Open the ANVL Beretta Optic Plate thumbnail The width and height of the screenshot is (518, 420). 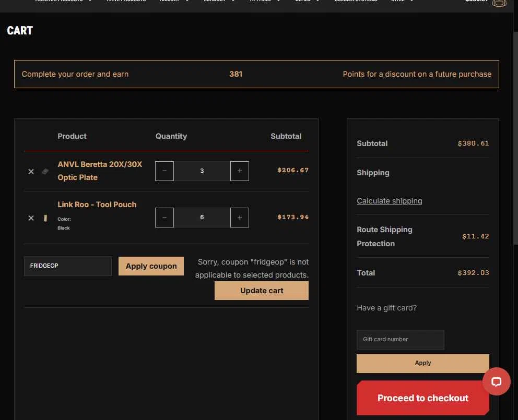tap(45, 171)
